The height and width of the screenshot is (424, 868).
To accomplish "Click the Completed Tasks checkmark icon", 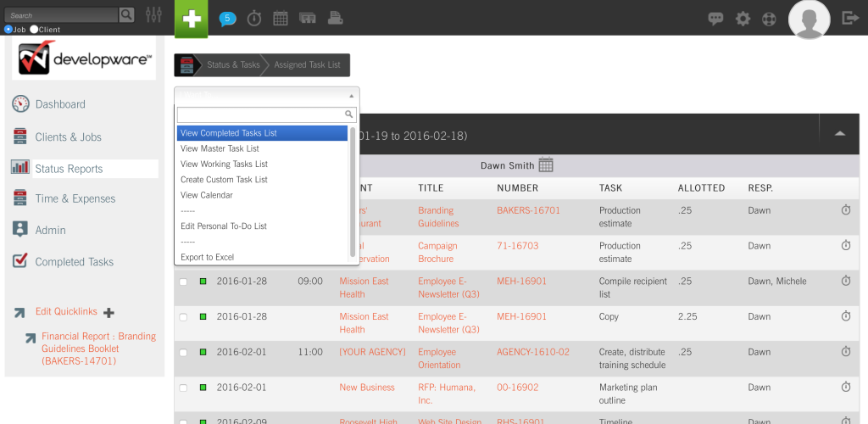I will [20, 260].
